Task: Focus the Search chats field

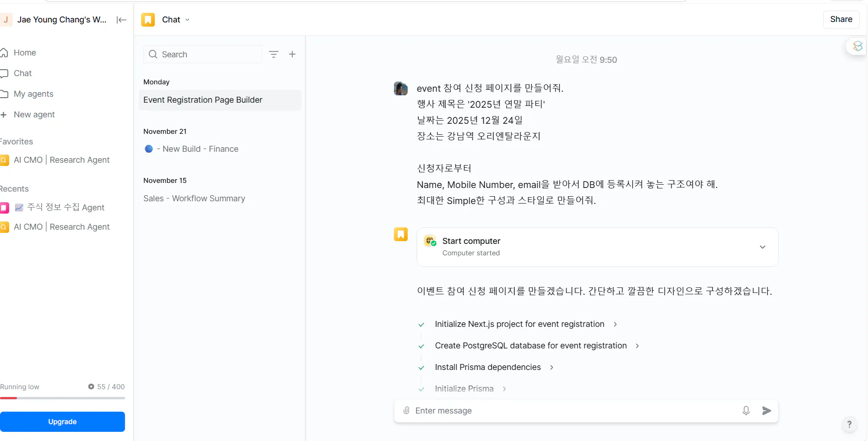Action: click(x=203, y=54)
